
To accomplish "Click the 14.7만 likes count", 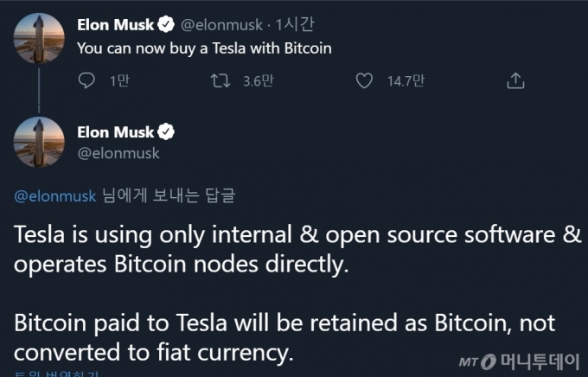I will (x=406, y=80).
